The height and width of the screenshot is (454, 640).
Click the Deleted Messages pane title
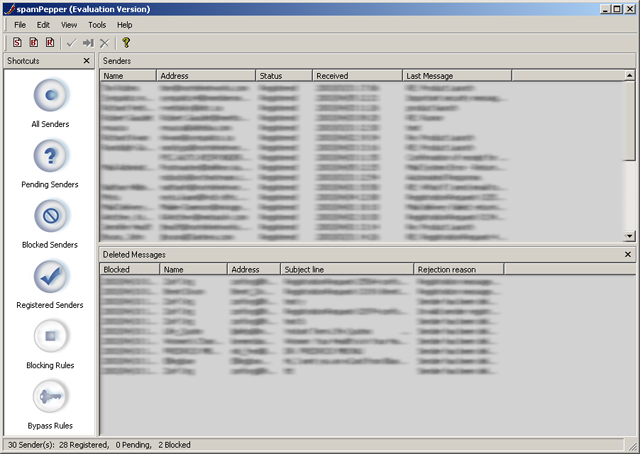pyautogui.click(x=134, y=254)
